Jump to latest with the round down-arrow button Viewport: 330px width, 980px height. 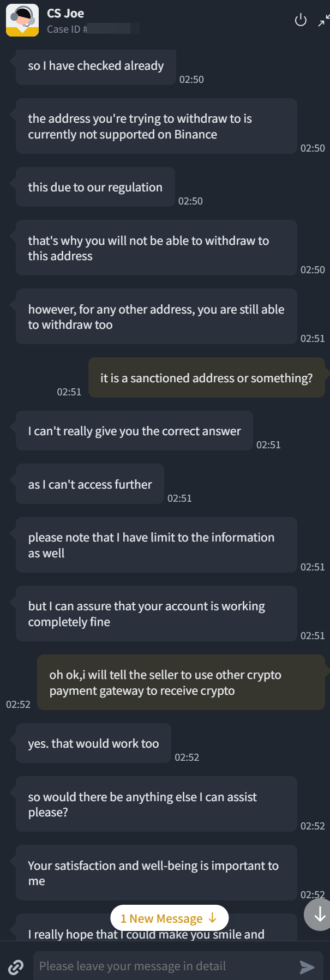tap(320, 915)
